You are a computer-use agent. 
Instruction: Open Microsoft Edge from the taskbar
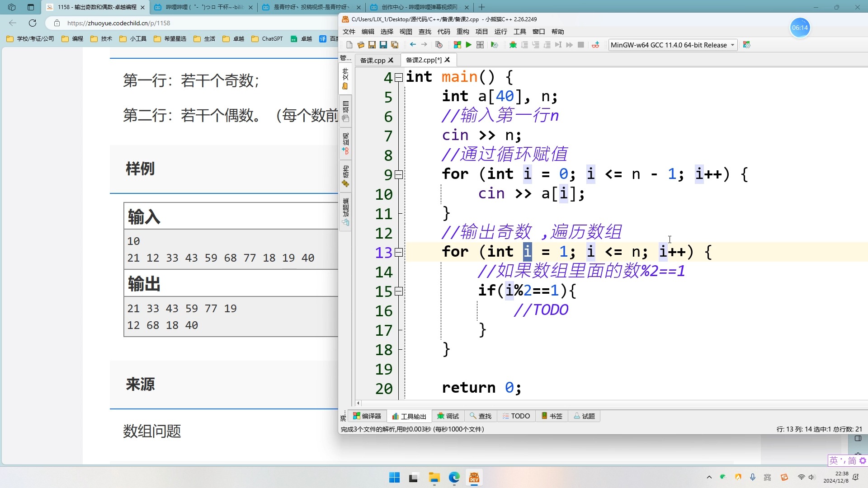click(454, 478)
